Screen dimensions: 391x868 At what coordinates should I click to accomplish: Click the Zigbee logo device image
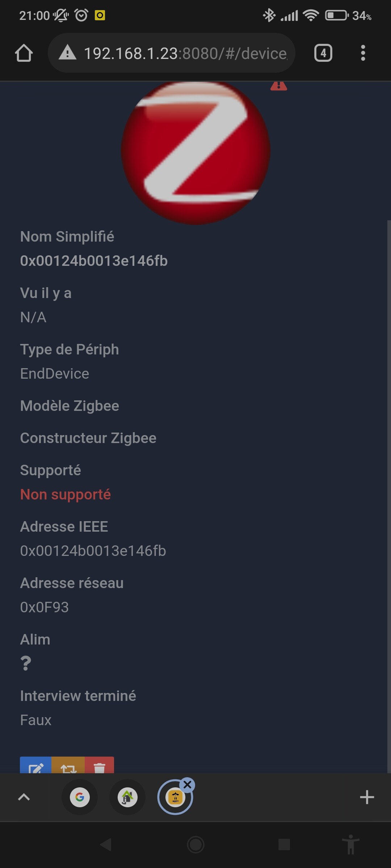coord(195,152)
